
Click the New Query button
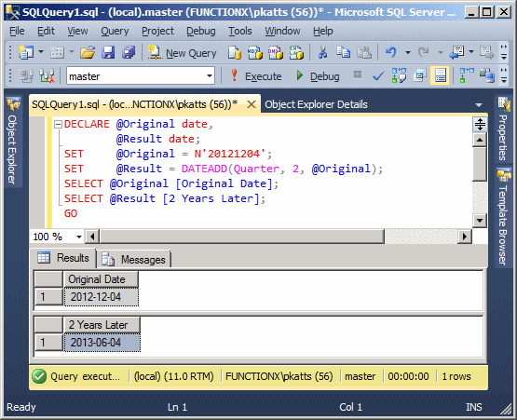(x=182, y=52)
